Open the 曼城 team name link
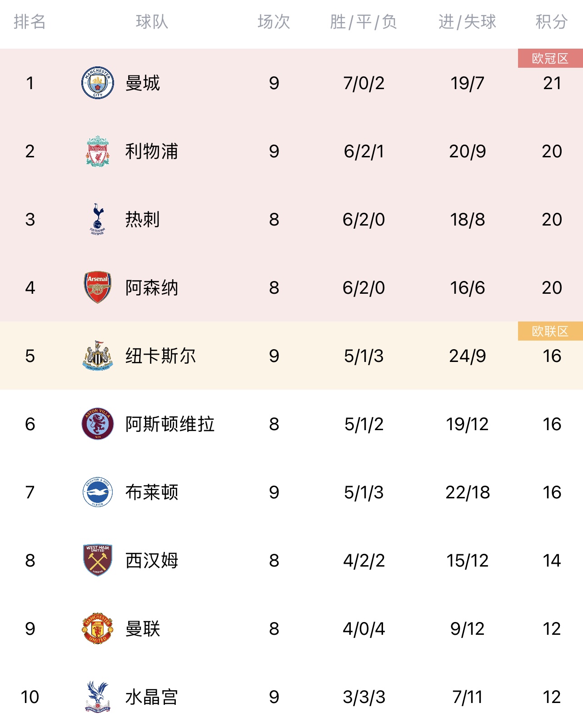The height and width of the screenshot is (728, 583). tap(143, 83)
